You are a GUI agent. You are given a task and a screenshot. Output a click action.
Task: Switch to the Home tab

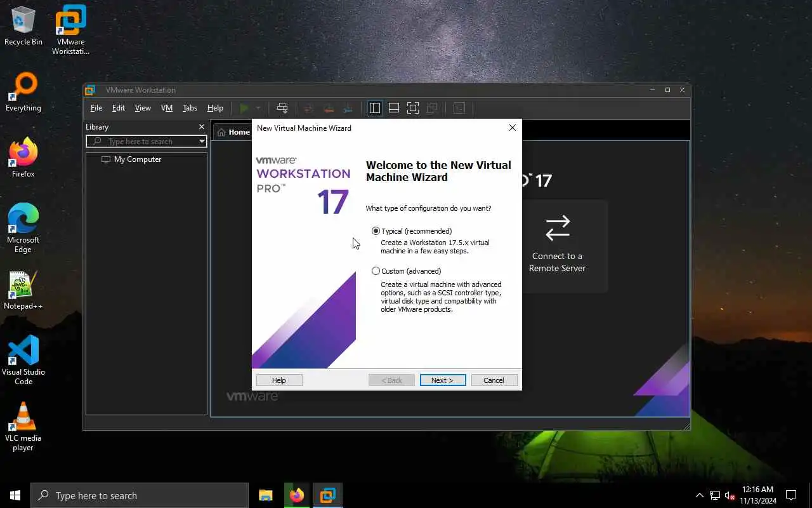pyautogui.click(x=233, y=132)
